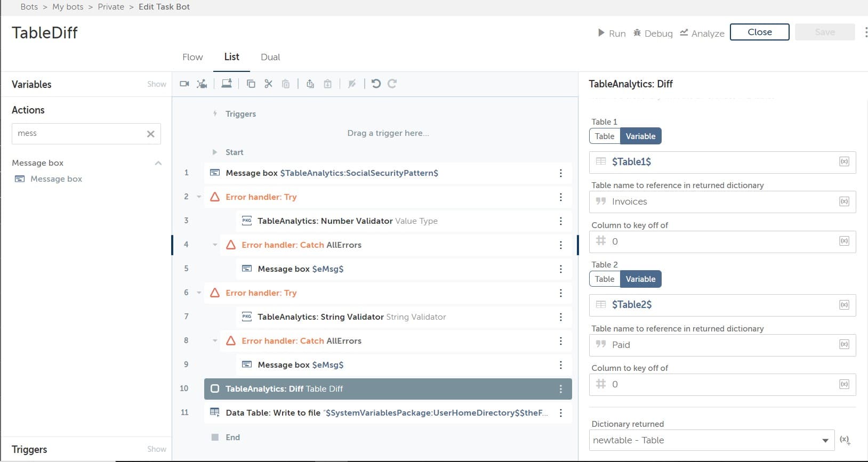
Task: Insert variable into the Invoices name field
Action: click(x=844, y=201)
